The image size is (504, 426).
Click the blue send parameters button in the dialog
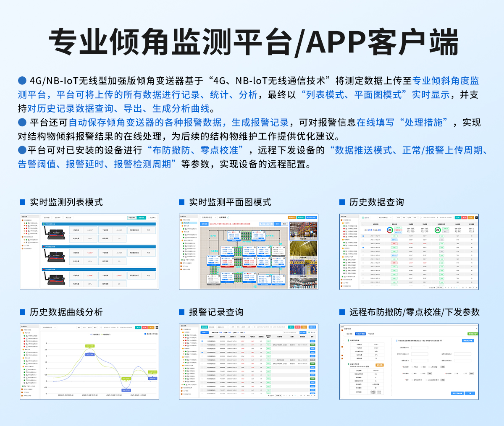pos(470,393)
